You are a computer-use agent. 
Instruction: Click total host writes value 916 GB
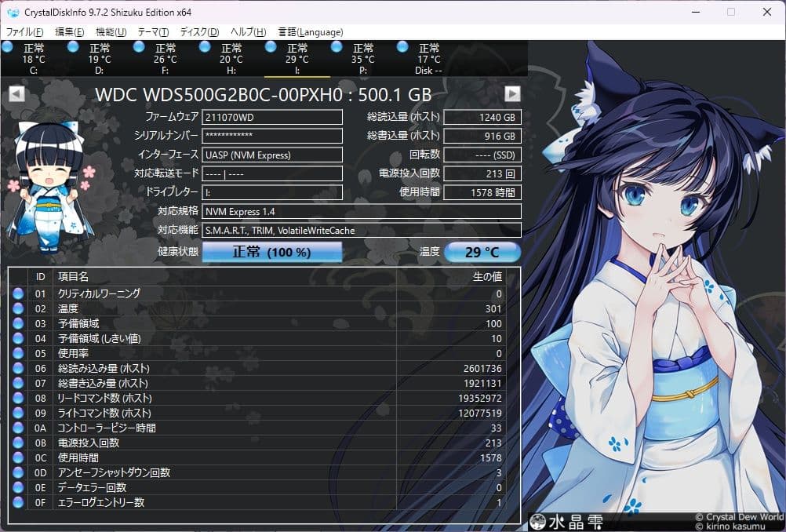coord(482,136)
